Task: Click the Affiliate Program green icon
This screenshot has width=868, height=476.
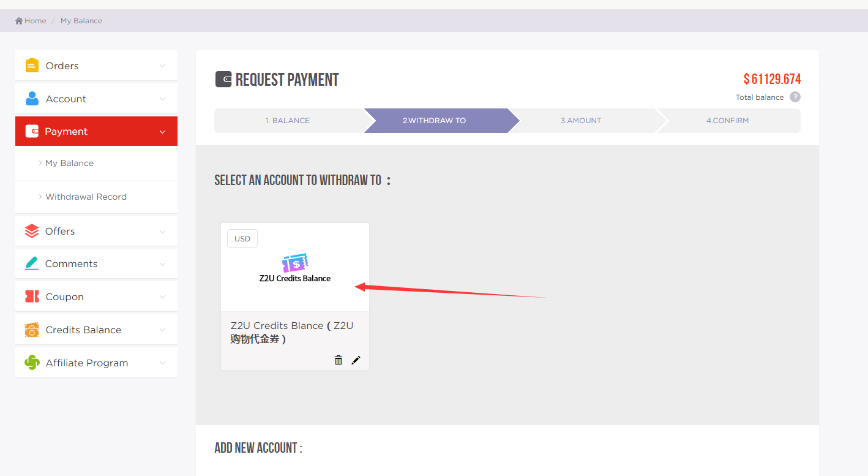Action: 32,363
